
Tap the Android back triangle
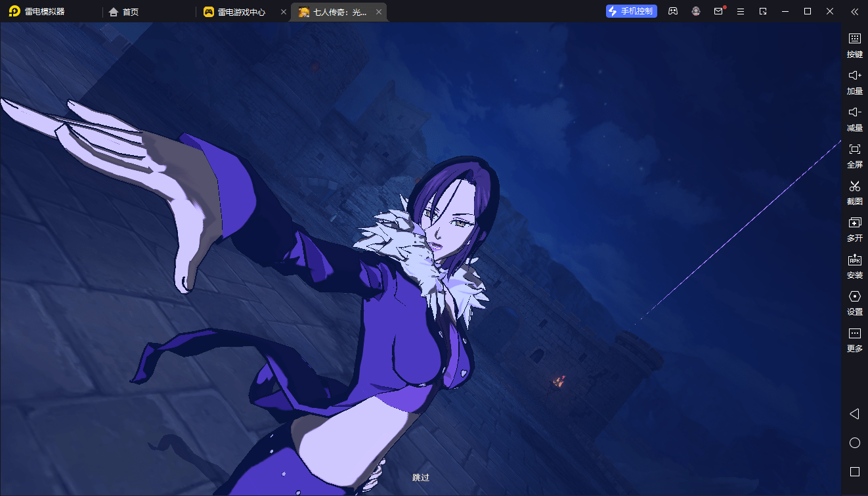(x=854, y=414)
